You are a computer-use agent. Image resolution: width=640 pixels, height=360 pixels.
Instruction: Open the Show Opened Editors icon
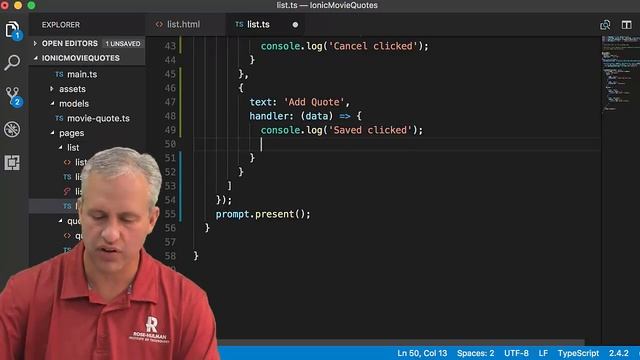pos(605,24)
